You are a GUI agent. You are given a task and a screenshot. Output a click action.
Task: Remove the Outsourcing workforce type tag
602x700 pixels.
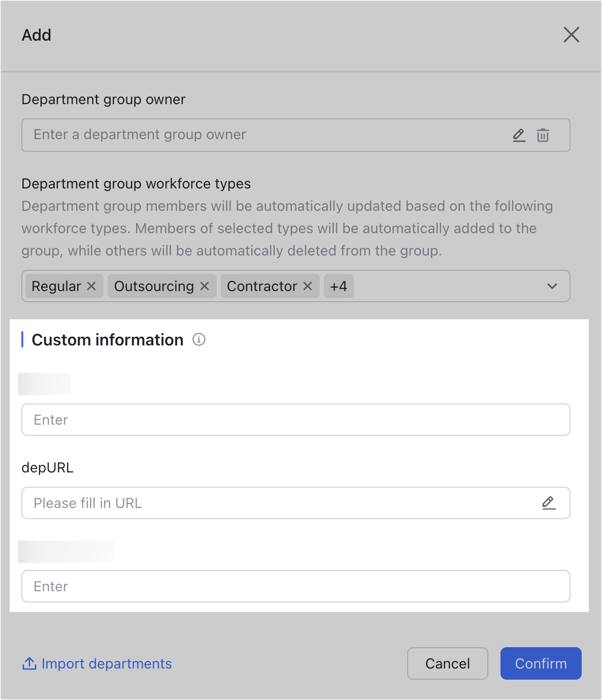(x=205, y=286)
